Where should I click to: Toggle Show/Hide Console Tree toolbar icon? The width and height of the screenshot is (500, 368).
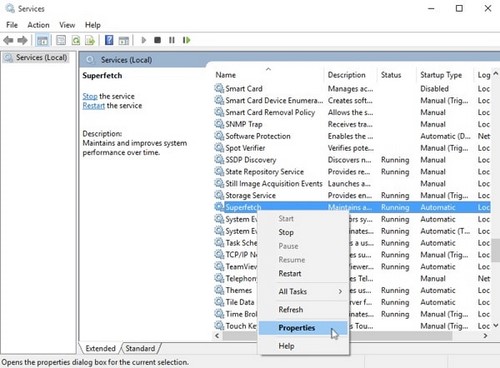[x=42, y=40]
